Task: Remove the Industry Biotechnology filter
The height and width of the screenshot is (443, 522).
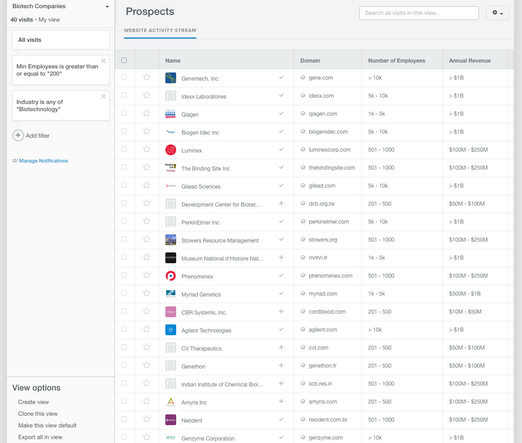Action: 103,96
